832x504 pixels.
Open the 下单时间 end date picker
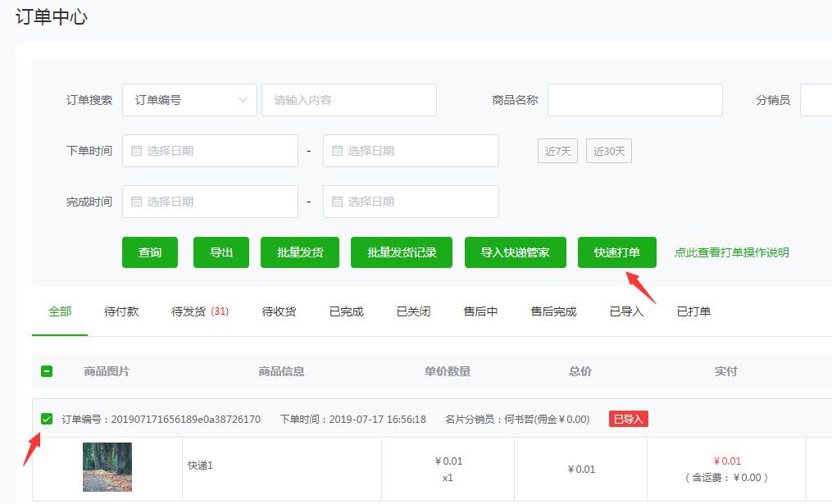point(411,151)
